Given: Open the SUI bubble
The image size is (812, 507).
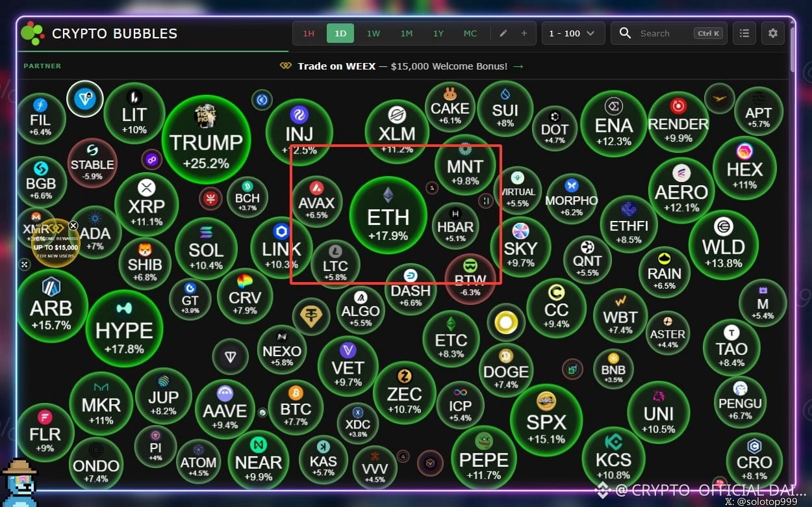Looking at the screenshot, I should [505, 109].
